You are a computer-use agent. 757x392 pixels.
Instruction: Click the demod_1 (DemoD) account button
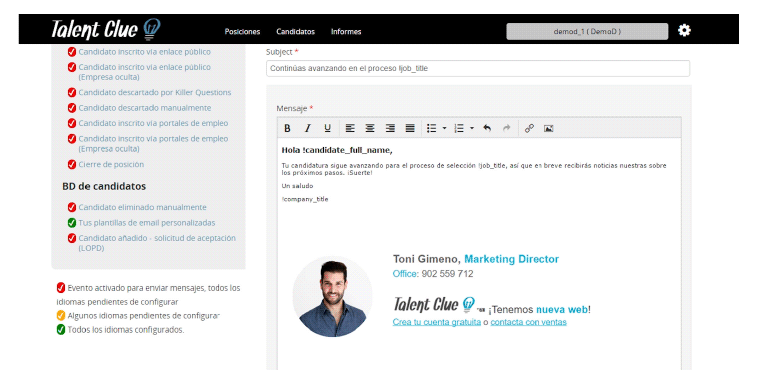coord(587,31)
